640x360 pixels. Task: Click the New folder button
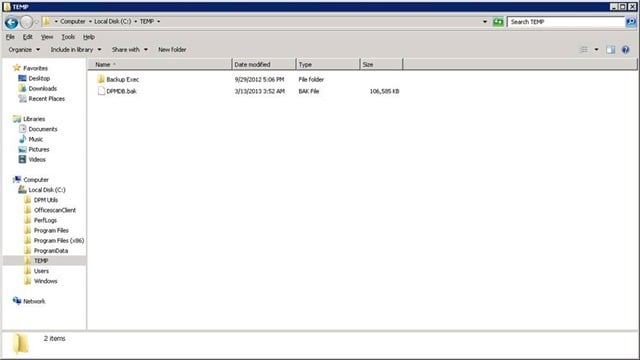point(172,50)
